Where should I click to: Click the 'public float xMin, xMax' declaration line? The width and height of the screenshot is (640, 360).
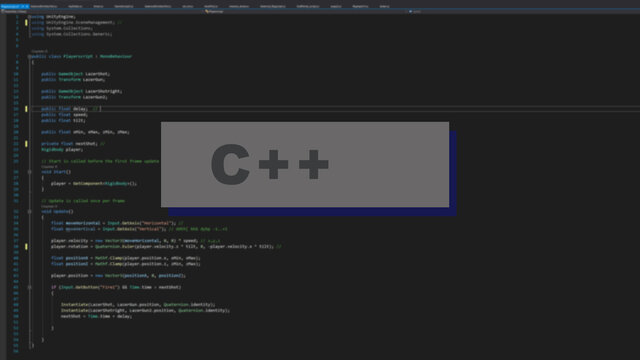point(85,132)
